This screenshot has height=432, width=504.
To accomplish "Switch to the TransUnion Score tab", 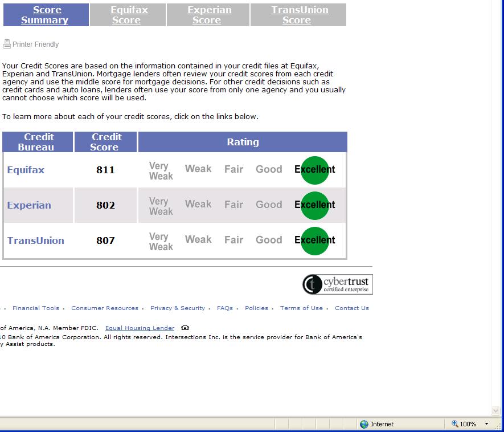I will click(x=298, y=15).
